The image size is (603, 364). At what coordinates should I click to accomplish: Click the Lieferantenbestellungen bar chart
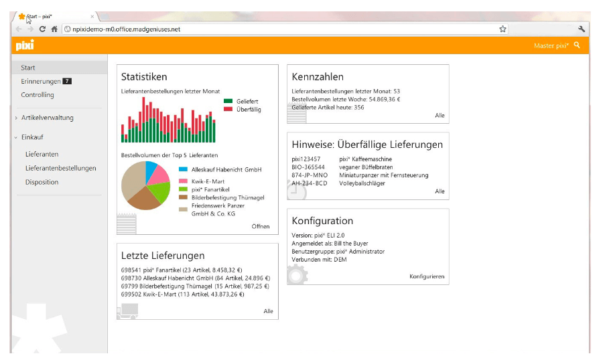[168, 120]
